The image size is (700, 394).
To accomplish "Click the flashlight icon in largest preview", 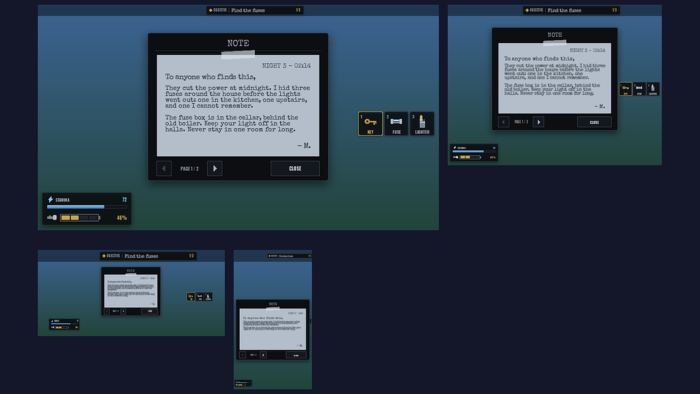I will pyautogui.click(x=52, y=218).
